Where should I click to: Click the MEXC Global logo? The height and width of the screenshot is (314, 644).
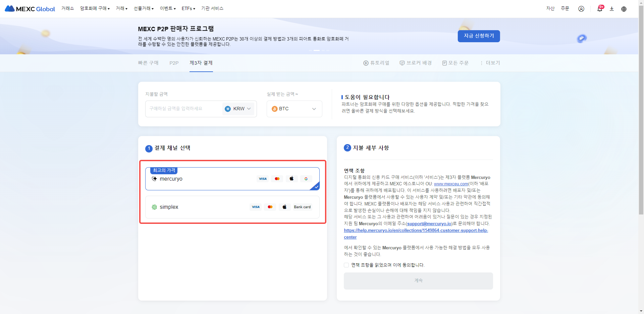[30, 9]
